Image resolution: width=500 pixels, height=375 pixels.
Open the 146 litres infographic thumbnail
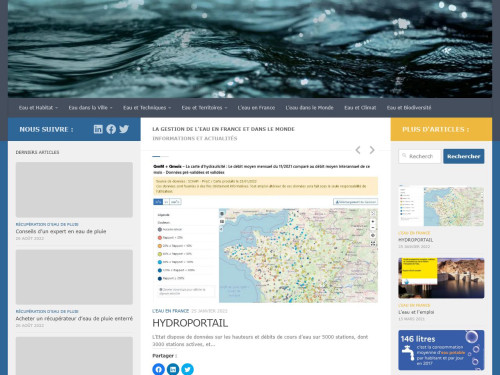click(x=441, y=350)
